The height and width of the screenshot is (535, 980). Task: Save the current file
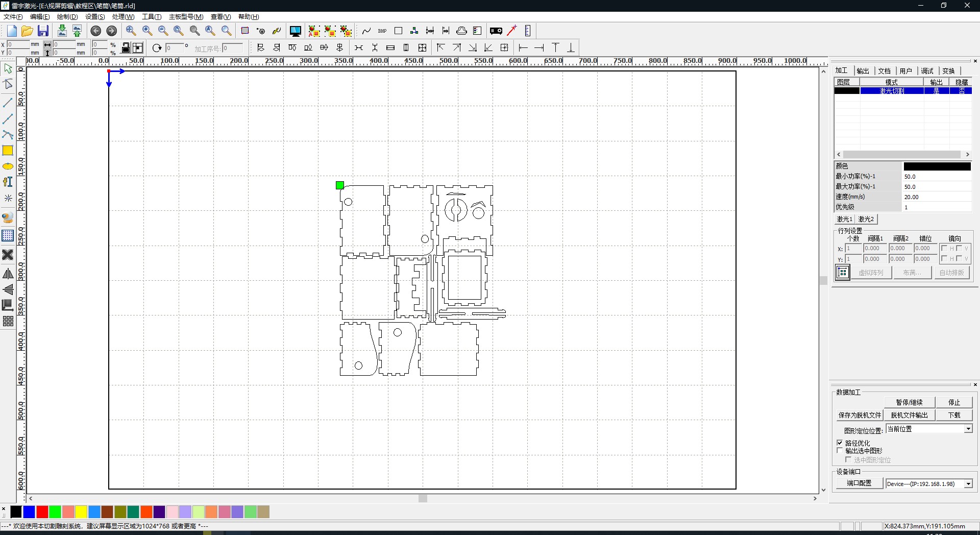[43, 31]
